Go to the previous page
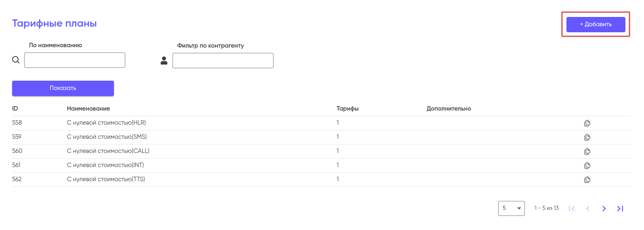This screenshot has width=644, height=230. (x=588, y=209)
